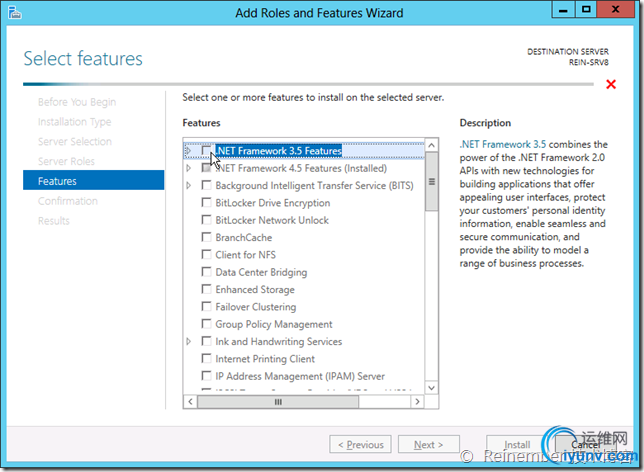
Task: Click the horizontal scrollbar thumb
Action: click(278, 402)
